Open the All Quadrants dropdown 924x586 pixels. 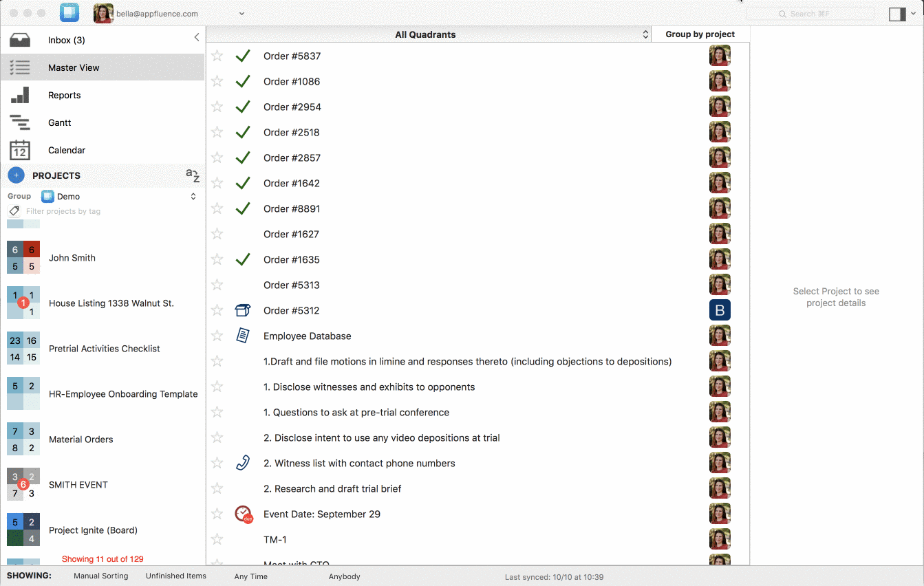coord(426,34)
